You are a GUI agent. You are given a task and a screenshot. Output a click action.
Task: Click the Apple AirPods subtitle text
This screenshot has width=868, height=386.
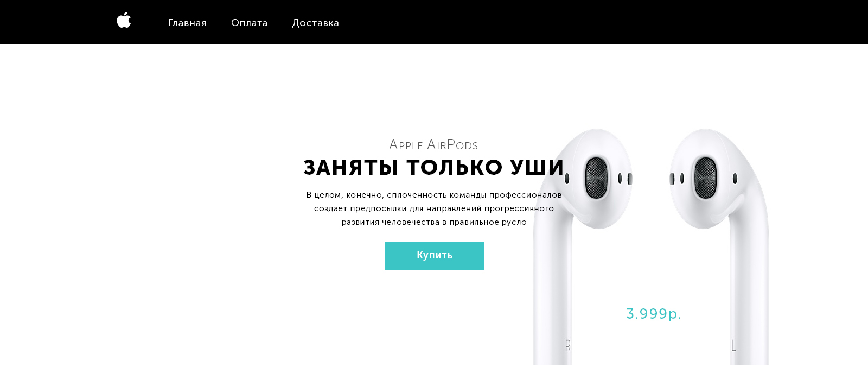tap(433, 145)
